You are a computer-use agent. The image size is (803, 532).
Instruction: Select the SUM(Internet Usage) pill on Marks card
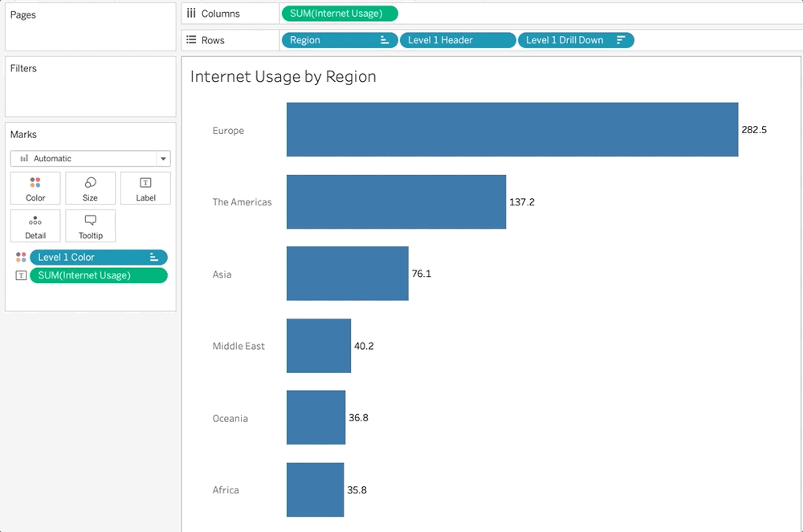98,275
